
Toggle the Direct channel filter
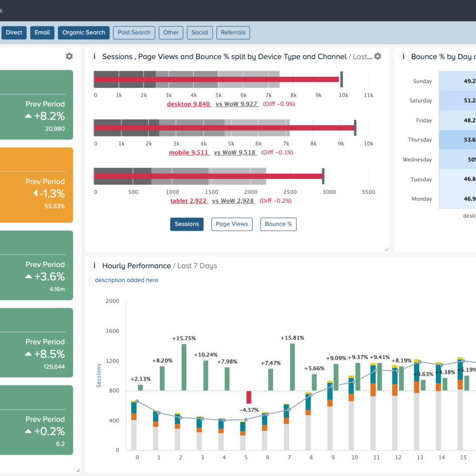pyautogui.click(x=14, y=32)
